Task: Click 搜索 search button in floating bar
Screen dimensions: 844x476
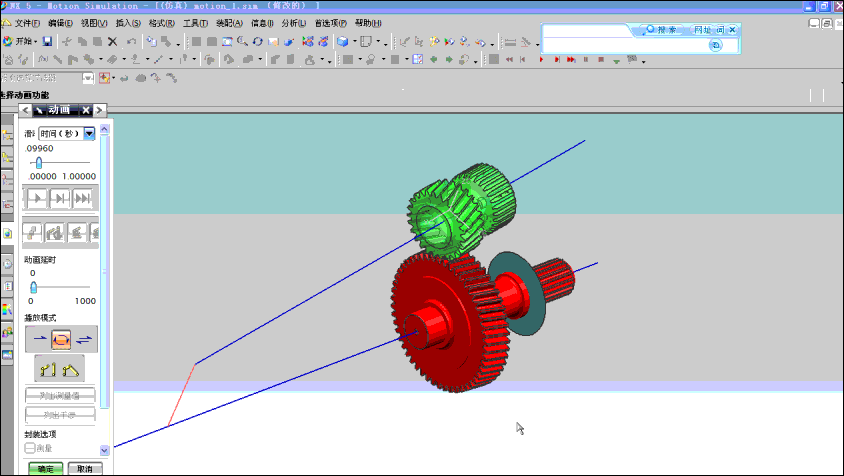Action: click(662, 30)
